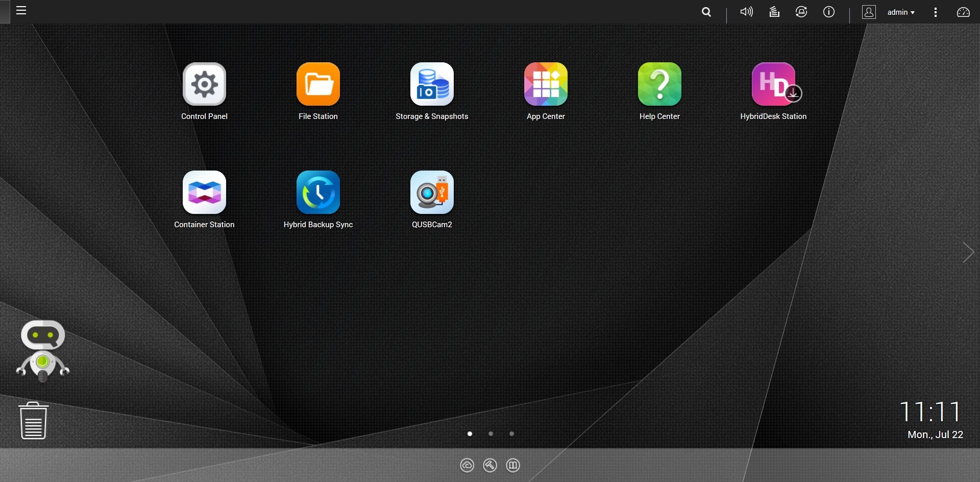The image size is (980, 482).
Task: Switch to the second desktop page dot
Action: coord(491,434)
